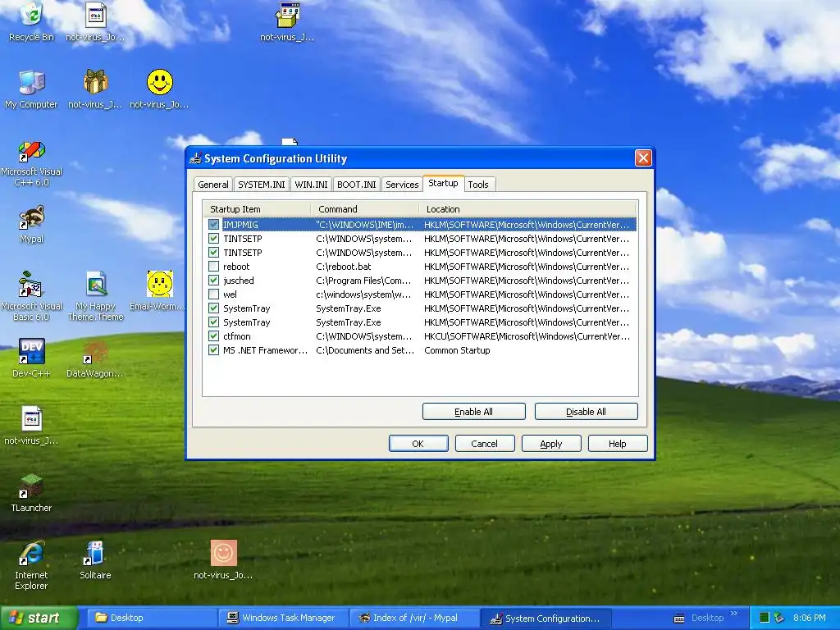Switch to Windows Task Manager on the taskbar

point(282,618)
